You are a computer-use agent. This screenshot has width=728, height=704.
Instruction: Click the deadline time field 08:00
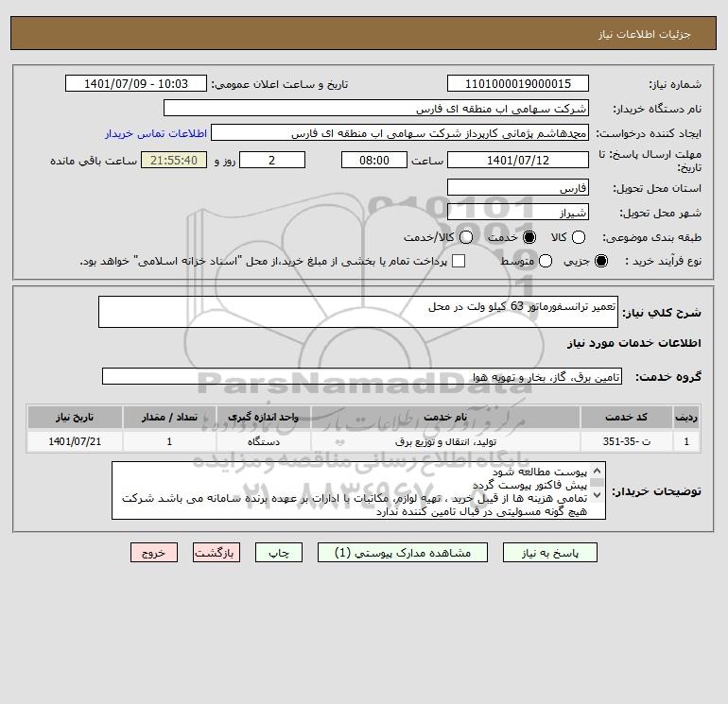(374, 160)
